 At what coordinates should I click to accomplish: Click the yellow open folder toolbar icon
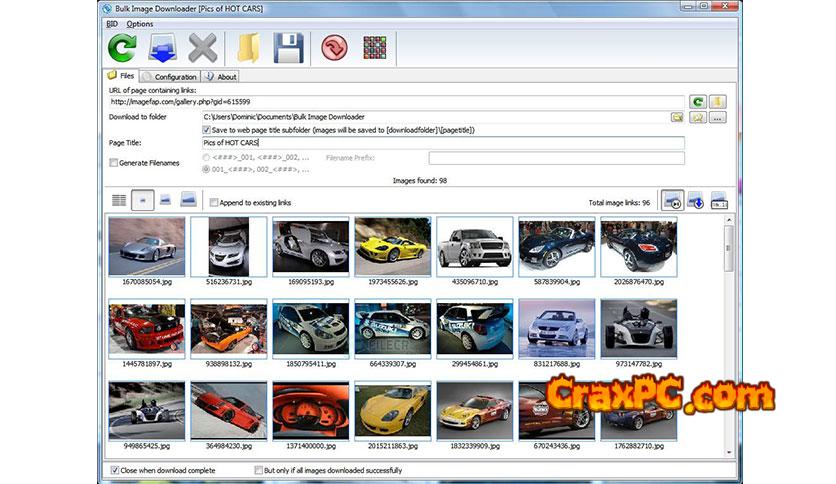tap(247, 48)
